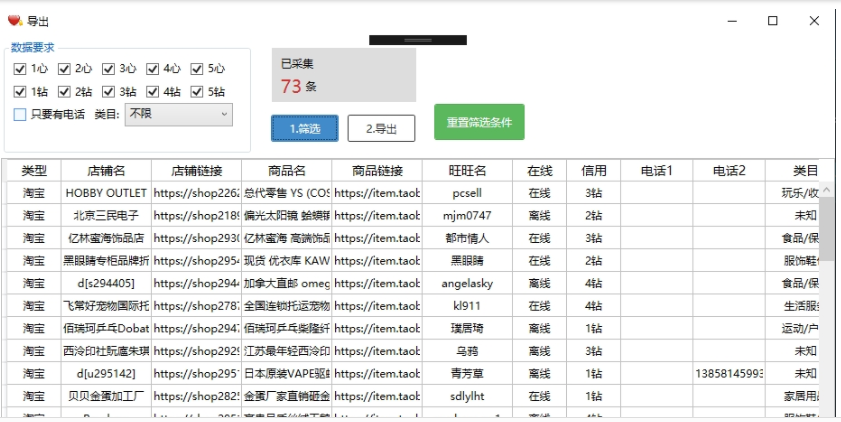Sort by the 在线 column header
The width and height of the screenshot is (841, 422).
tap(540, 171)
